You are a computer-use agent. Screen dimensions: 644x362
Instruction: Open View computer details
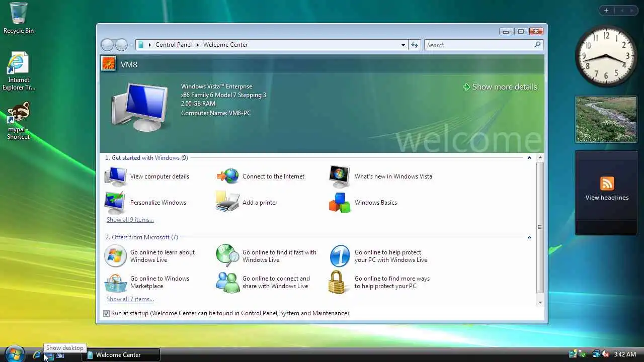[147, 176]
